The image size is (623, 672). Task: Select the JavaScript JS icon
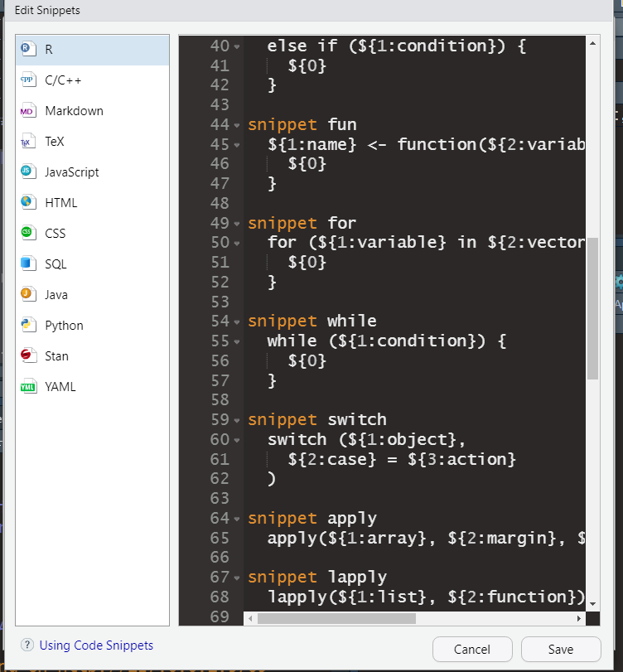point(28,172)
